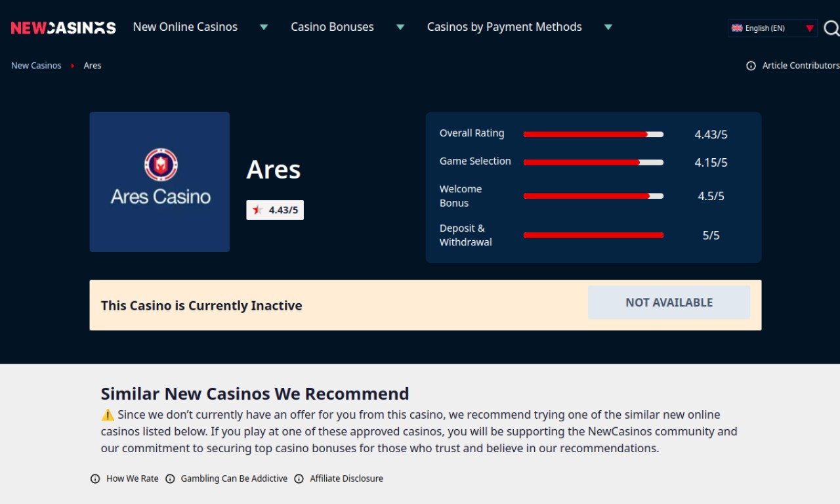
Task: Click the Welcome Bonus rating bar
Action: point(593,196)
